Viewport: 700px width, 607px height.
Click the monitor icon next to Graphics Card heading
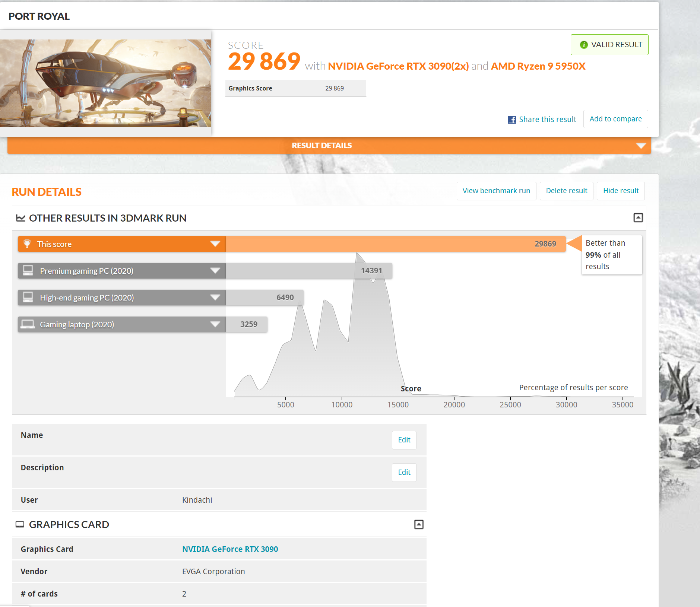click(x=20, y=524)
